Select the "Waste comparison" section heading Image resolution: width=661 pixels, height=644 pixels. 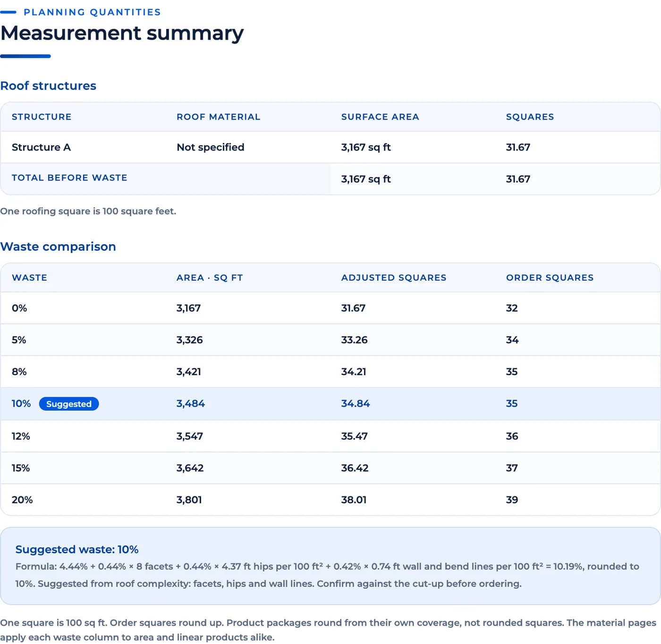(x=58, y=247)
